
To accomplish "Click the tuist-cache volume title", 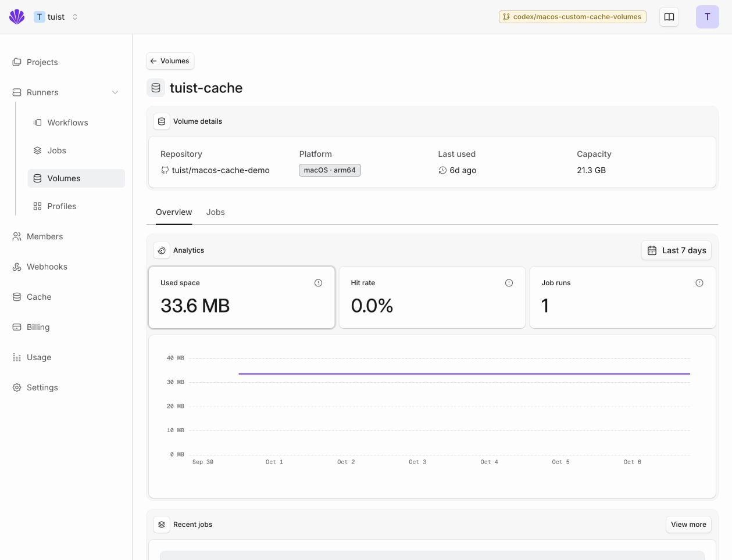I will click(206, 88).
